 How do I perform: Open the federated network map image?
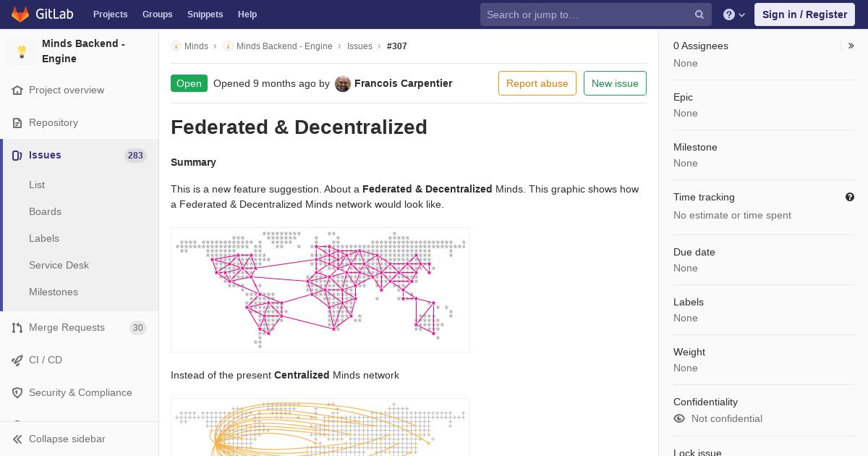coord(320,290)
